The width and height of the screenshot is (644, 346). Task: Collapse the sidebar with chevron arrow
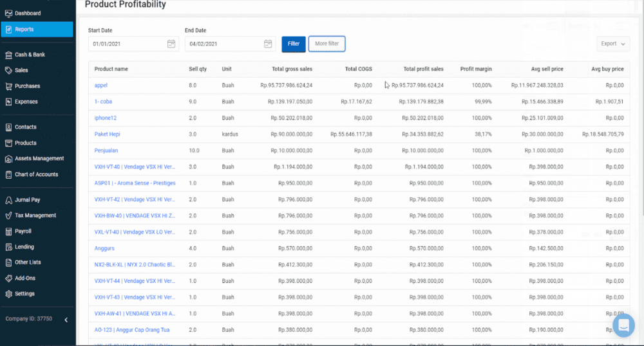pos(66,320)
